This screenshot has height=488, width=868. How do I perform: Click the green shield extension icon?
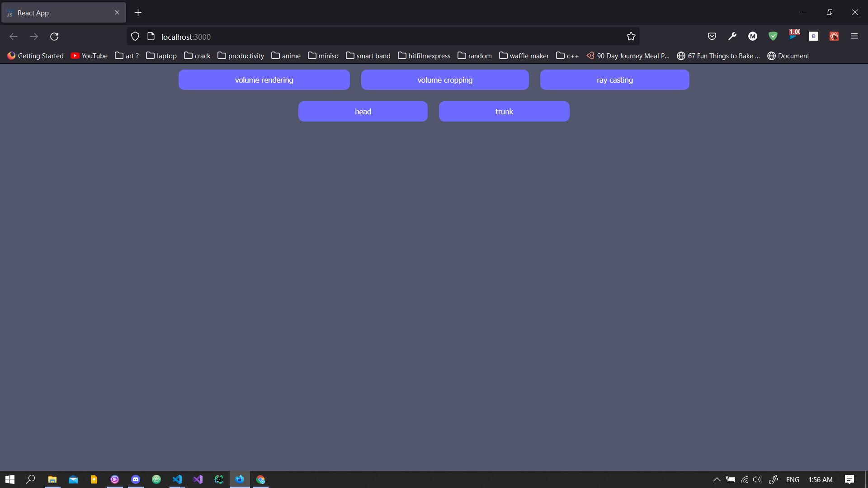pyautogui.click(x=773, y=36)
